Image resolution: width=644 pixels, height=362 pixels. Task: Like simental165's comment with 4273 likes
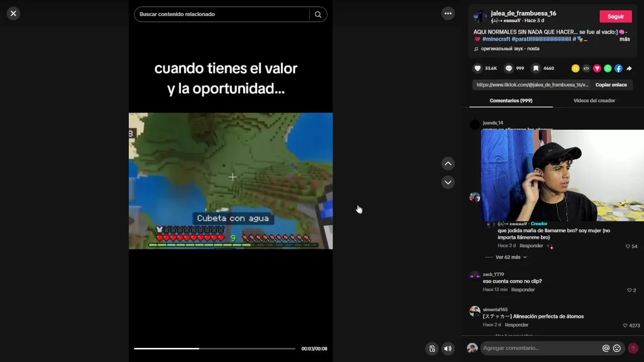click(625, 325)
